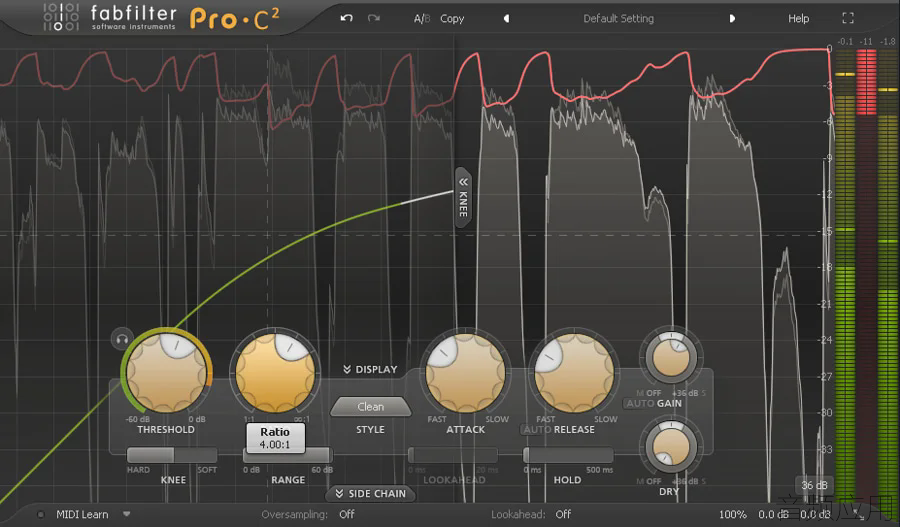Click the Attack knob
The height and width of the screenshot is (527, 900).
[465, 372]
